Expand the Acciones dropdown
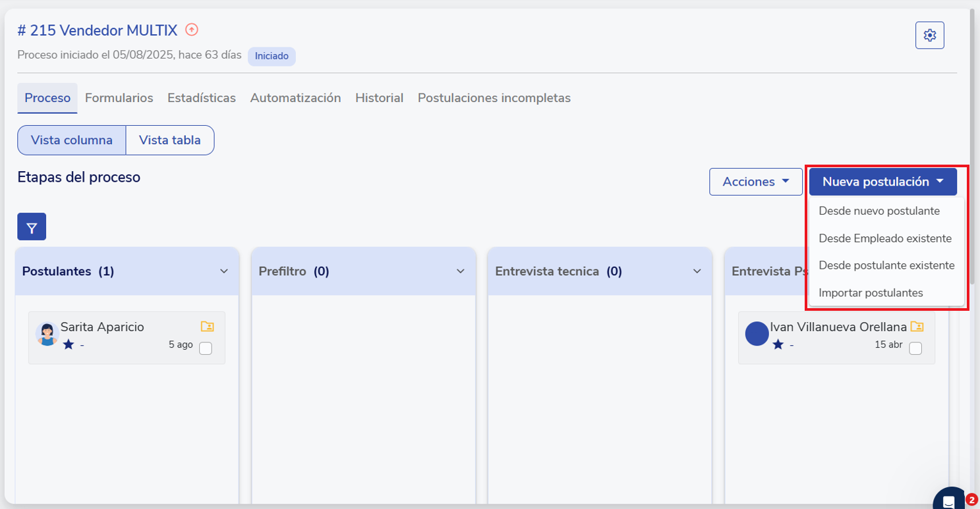The image size is (980, 509). pyautogui.click(x=755, y=182)
